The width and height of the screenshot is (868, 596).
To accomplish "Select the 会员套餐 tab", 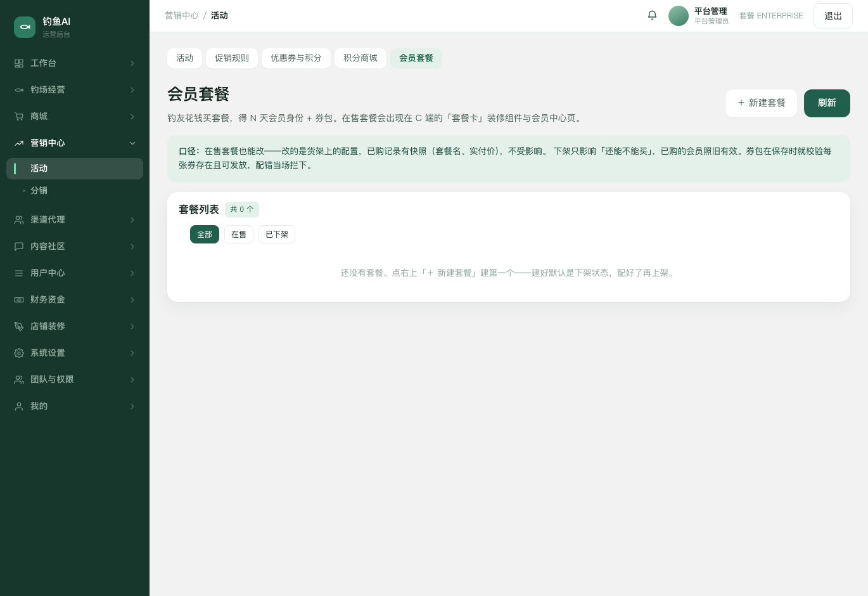I will 416,58.
